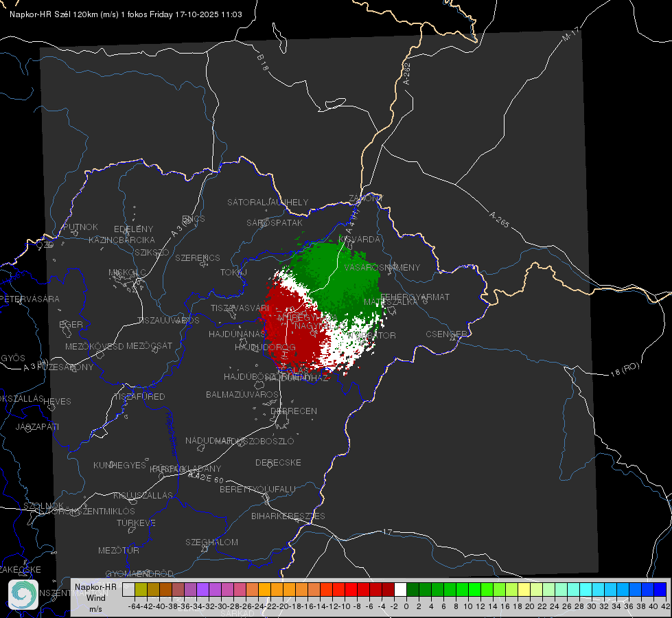Screen dimensions: 672x618
Task: Click the SÁTORALJAÚJHELY city label
Action: [268, 202]
